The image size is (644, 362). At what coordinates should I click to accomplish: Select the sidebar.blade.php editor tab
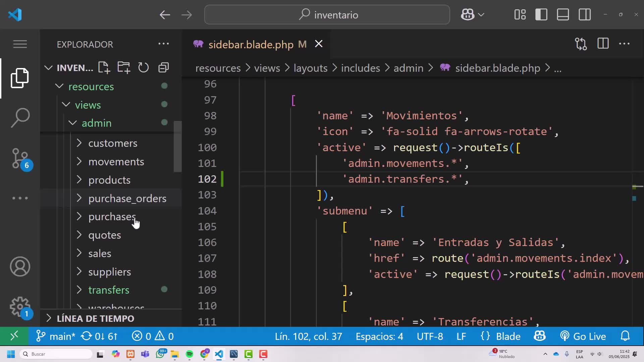[256, 44]
